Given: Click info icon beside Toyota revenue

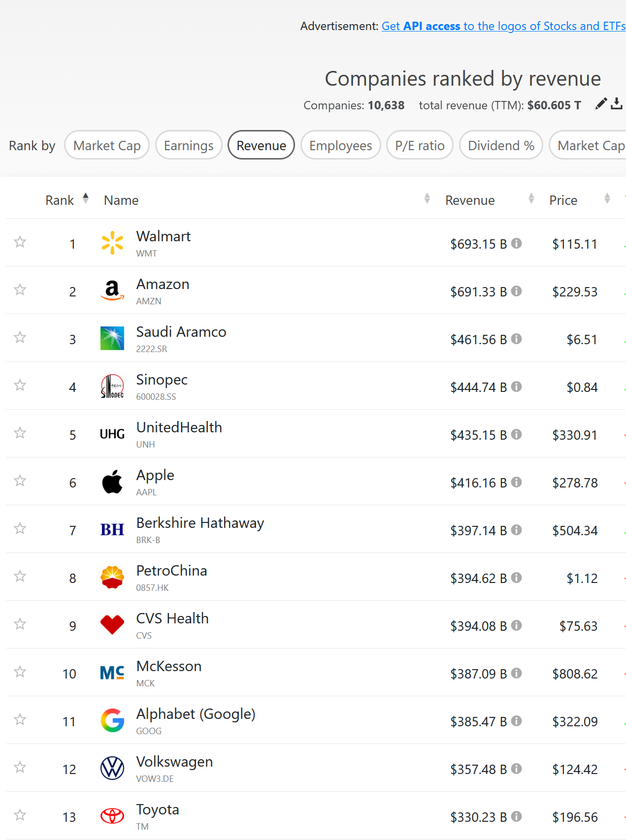Looking at the screenshot, I should (x=516, y=816).
